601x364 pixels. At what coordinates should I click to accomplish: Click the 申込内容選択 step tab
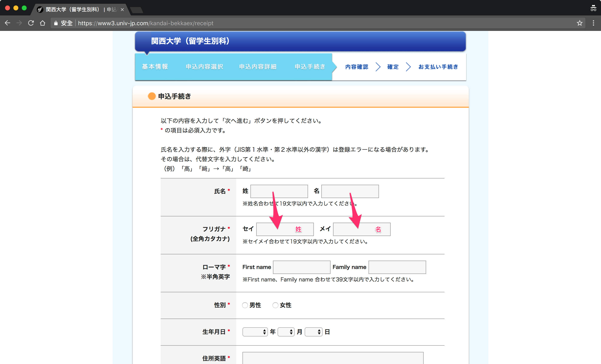point(204,67)
